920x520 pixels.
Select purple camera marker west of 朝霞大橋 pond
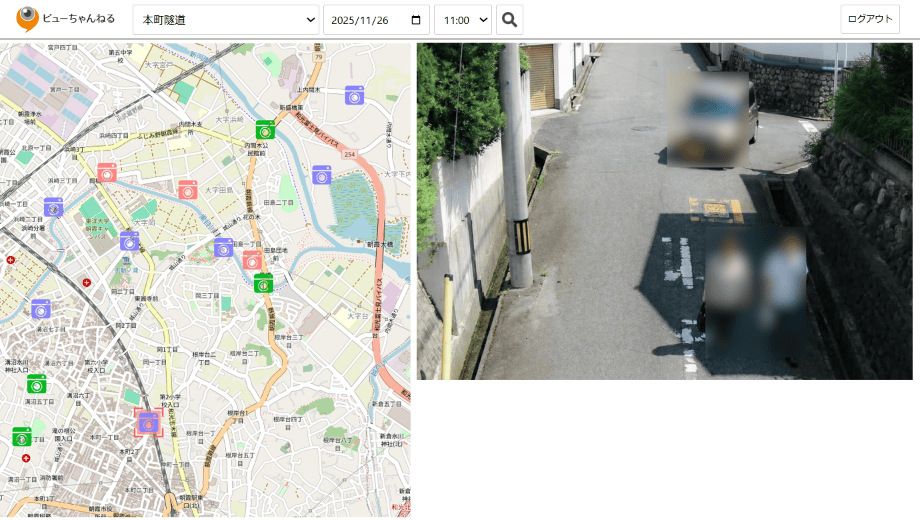[x=321, y=175]
